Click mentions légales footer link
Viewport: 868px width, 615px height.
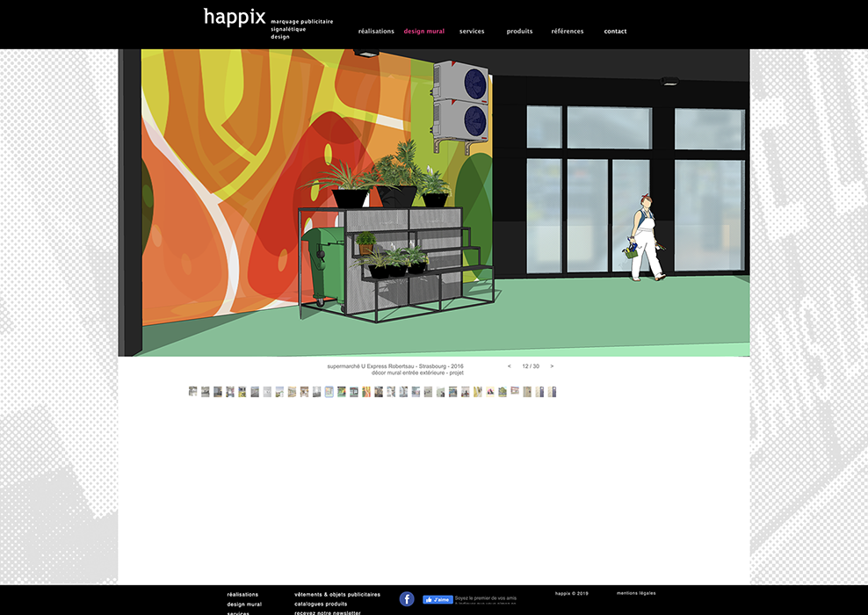tap(636, 593)
